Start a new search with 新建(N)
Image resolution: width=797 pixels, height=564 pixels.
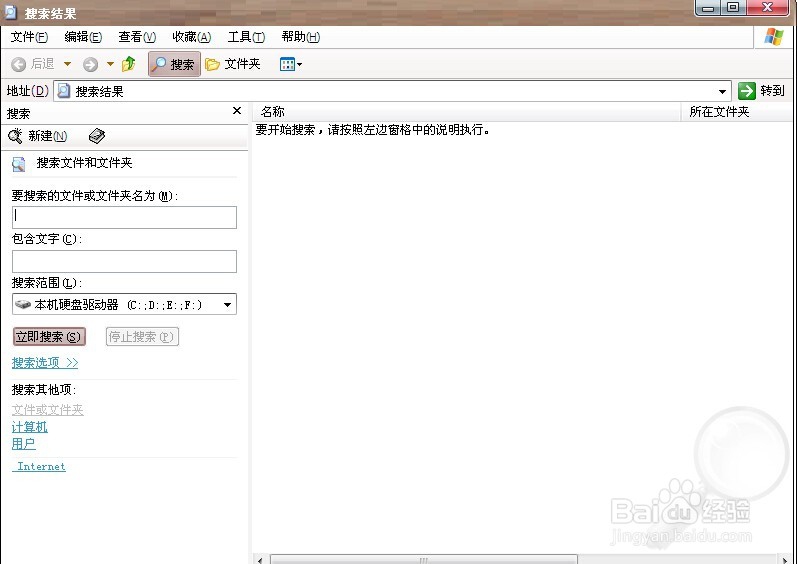click(x=38, y=136)
